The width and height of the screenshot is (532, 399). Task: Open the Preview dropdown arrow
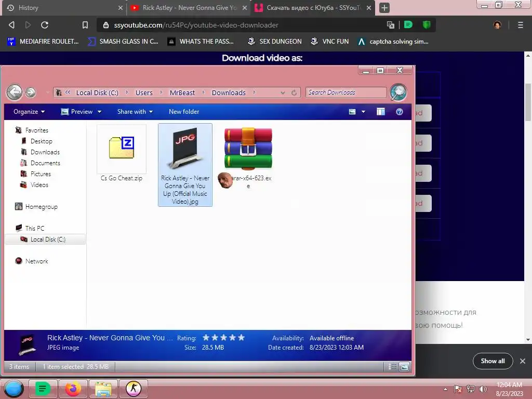99,112
